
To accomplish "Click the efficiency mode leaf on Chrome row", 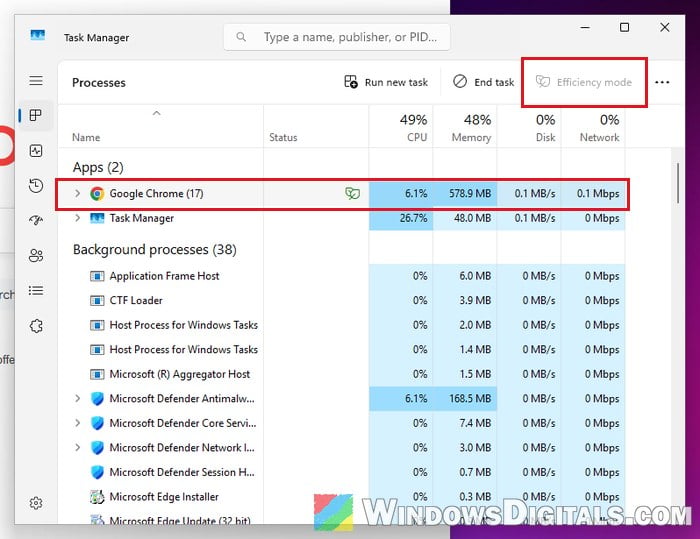I will pos(352,193).
